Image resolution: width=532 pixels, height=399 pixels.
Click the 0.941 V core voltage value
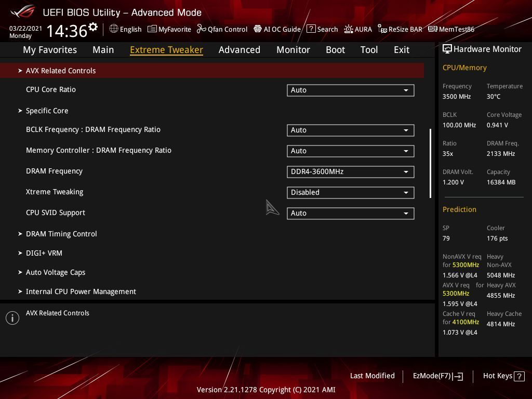[x=497, y=125]
